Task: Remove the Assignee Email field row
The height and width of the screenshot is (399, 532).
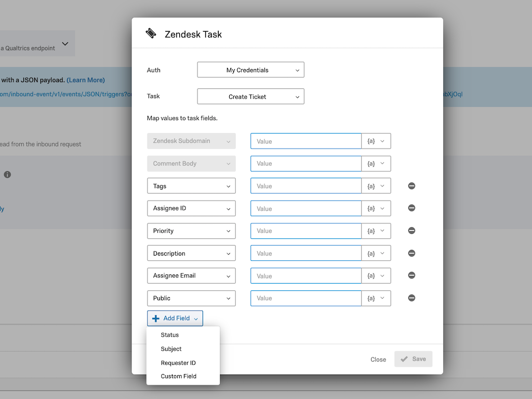Action: tap(411, 275)
